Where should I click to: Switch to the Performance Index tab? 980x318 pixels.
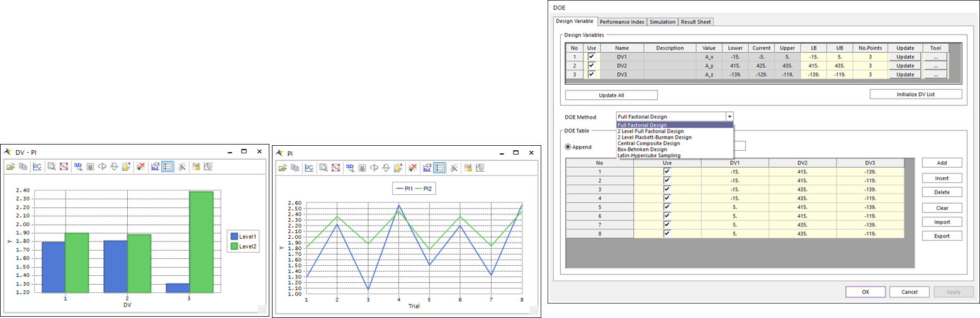621,22
